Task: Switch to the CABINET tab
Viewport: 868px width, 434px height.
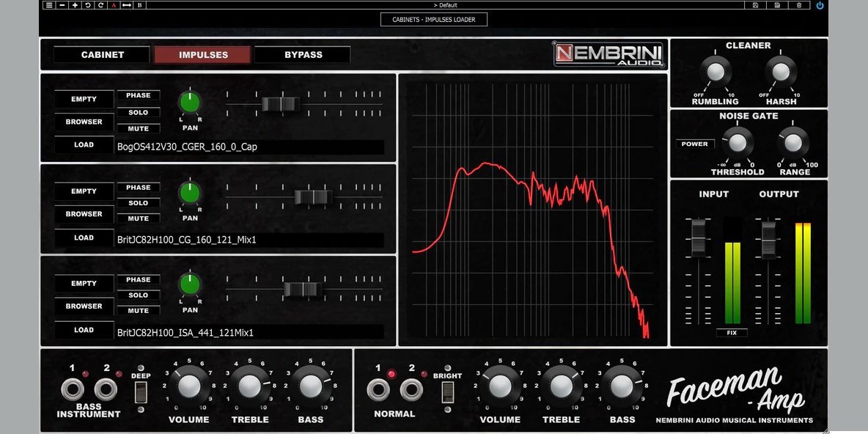Action: pyautogui.click(x=103, y=55)
